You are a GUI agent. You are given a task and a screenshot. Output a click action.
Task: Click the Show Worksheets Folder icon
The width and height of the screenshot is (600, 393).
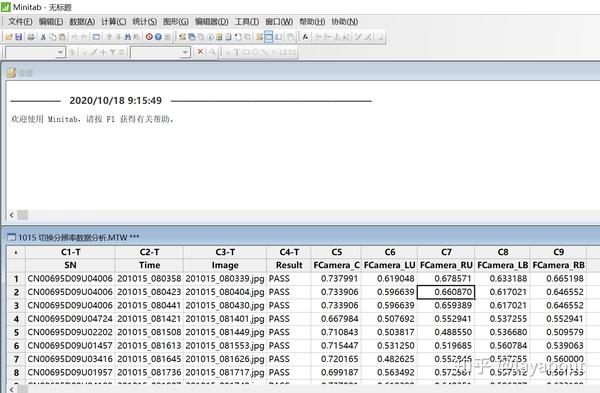191,37
